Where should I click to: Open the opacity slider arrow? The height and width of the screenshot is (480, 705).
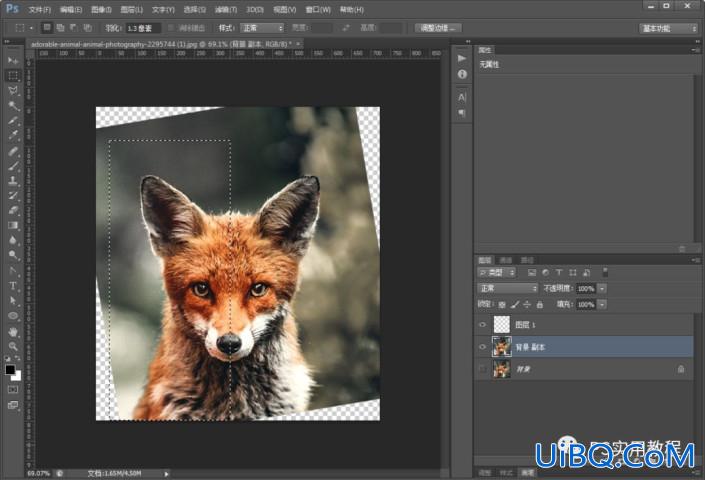[602, 289]
